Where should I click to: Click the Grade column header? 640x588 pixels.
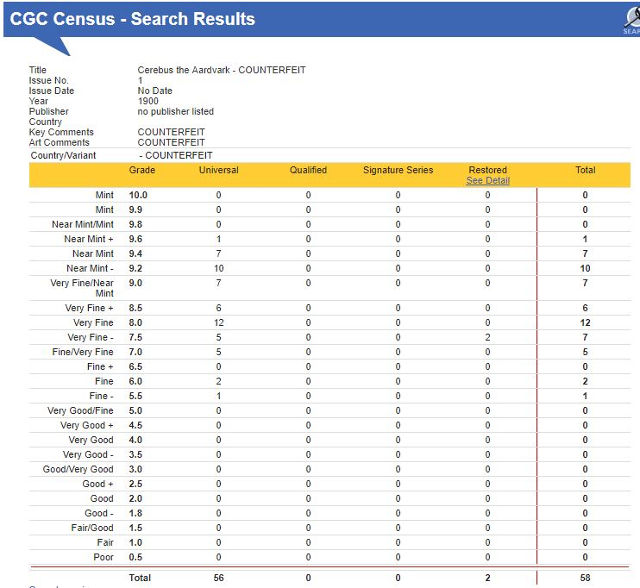click(142, 170)
